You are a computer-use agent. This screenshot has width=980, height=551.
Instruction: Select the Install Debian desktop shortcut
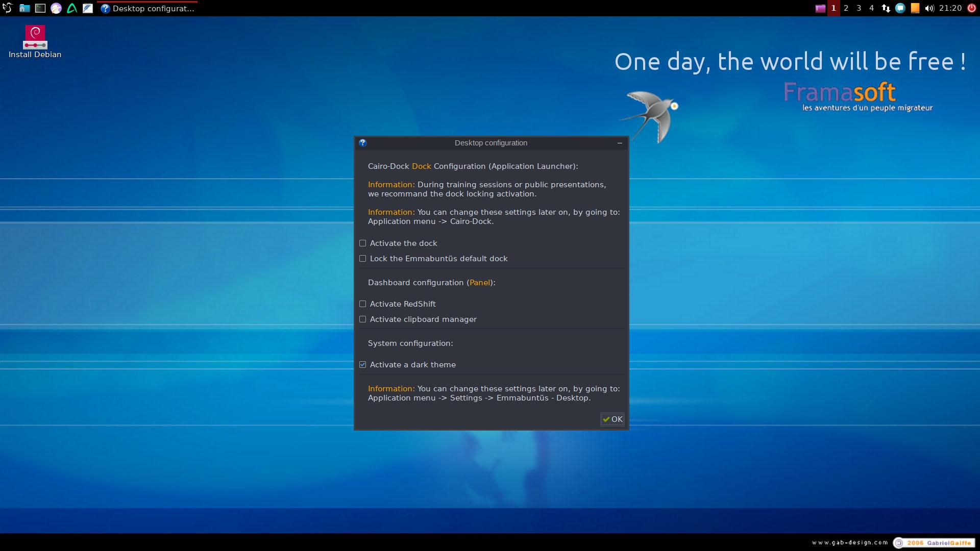[x=35, y=42]
